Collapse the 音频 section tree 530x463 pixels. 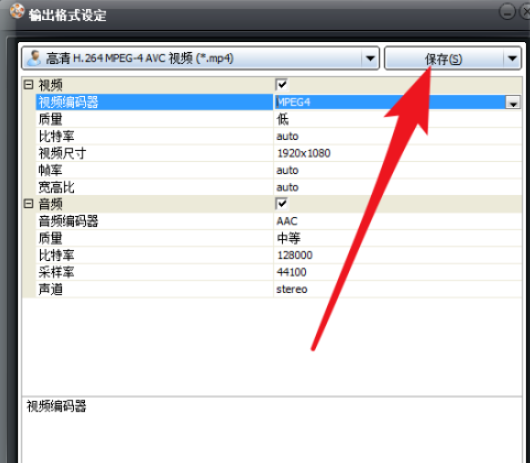(29, 203)
